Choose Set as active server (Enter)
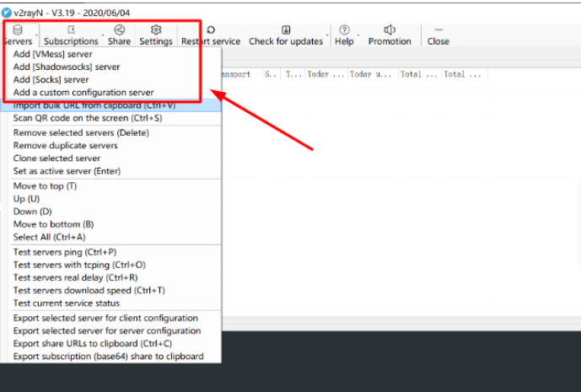Image resolution: width=581 pixels, height=392 pixels. click(111, 171)
